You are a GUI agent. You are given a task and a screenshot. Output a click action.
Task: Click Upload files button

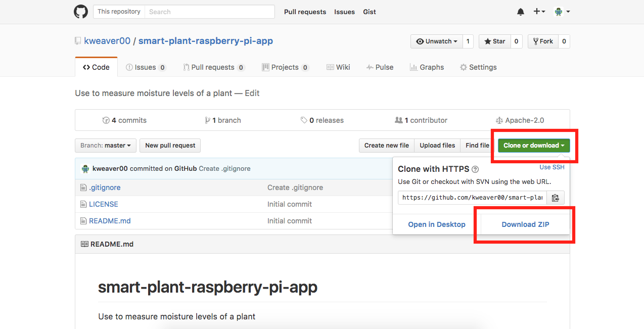437,146
